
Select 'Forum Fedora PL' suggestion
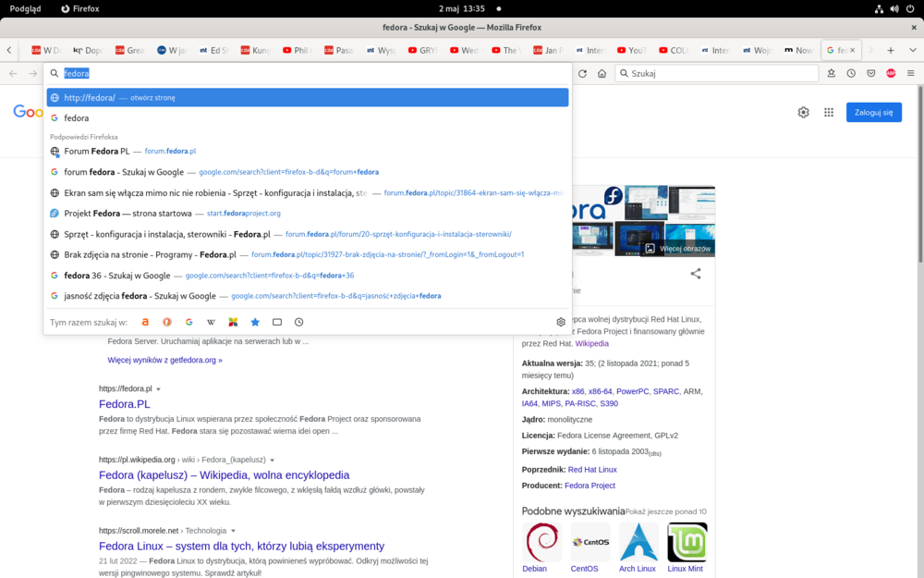pos(97,151)
